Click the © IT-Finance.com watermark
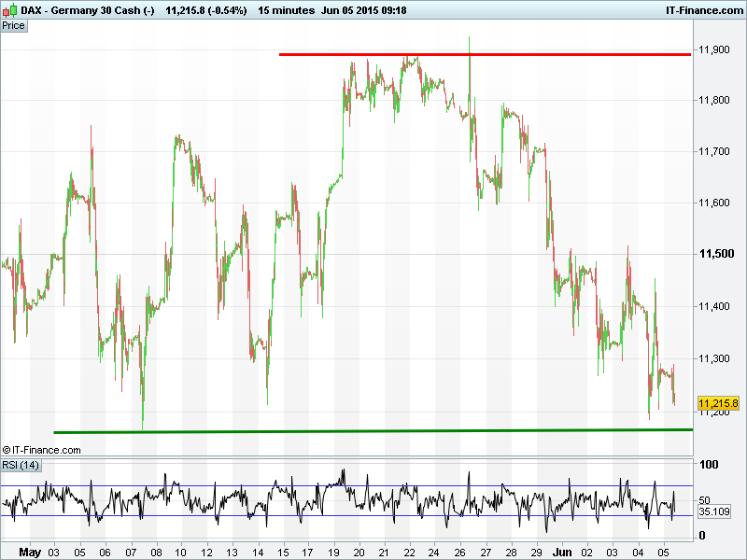 pos(42,450)
